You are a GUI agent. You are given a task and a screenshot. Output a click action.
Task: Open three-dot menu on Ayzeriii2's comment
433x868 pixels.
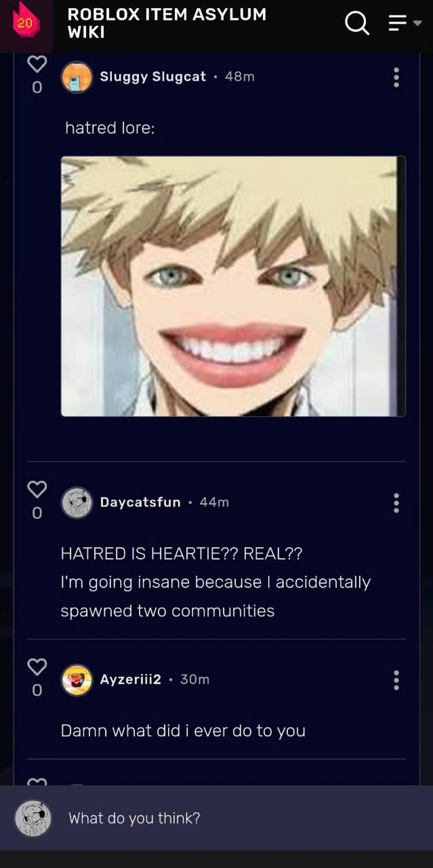click(x=396, y=680)
